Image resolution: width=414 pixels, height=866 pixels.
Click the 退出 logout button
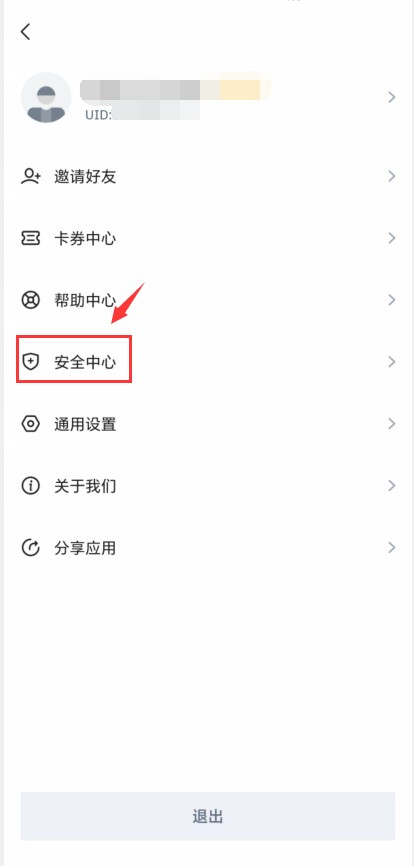(208, 816)
